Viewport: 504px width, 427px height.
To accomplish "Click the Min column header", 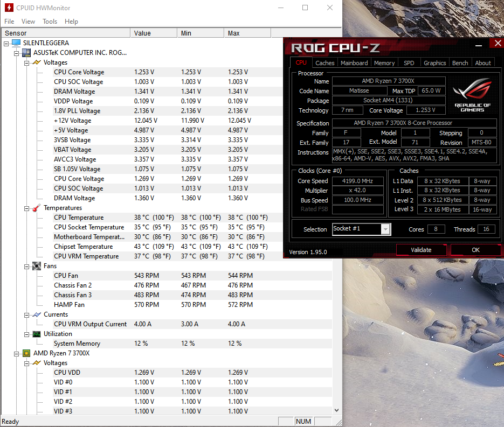I will pyautogui.click(x=201, y=33).
